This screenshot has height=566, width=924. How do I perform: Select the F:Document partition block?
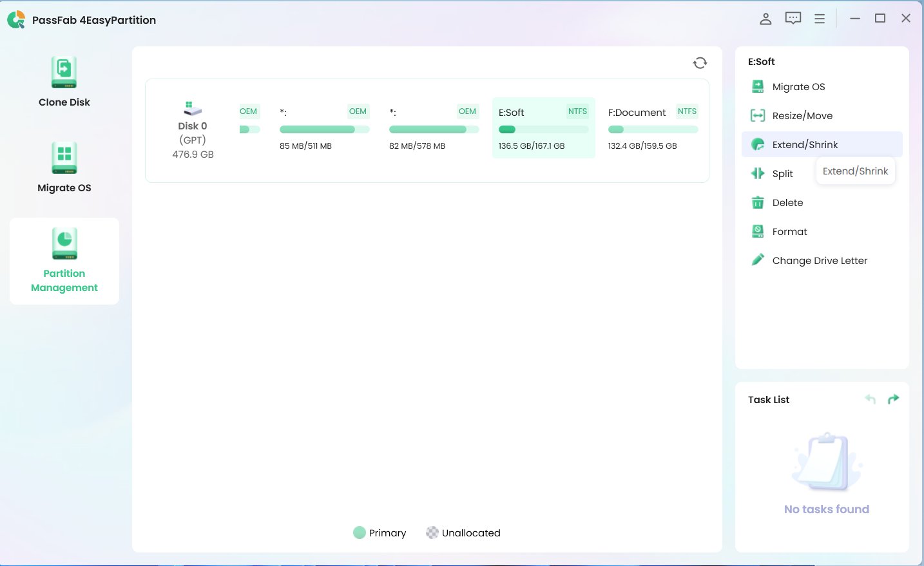653,127
